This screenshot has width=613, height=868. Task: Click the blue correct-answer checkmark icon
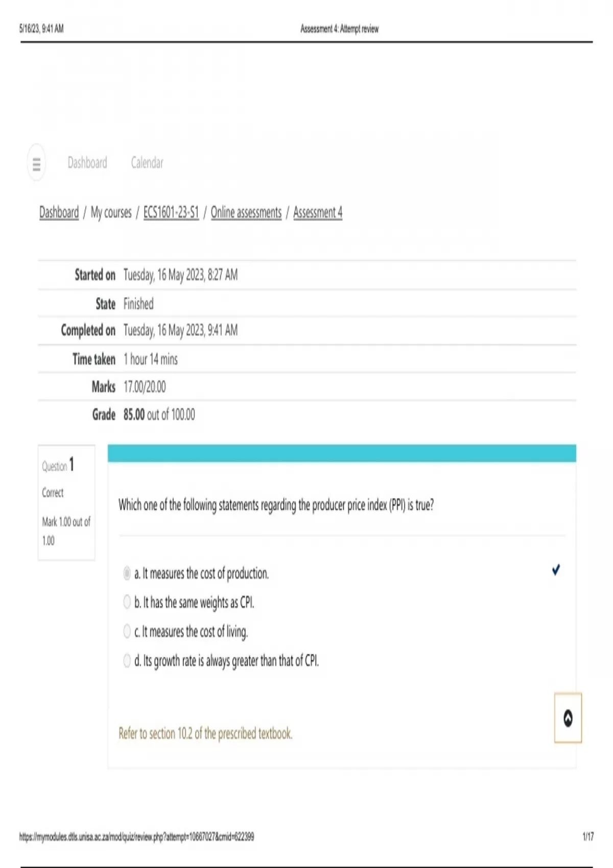coord(556,570)
